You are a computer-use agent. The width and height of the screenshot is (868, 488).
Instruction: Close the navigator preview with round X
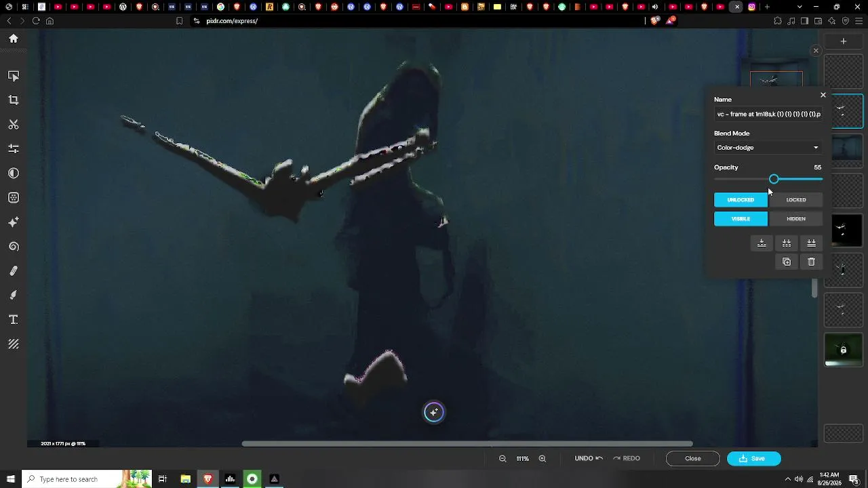[x=816, y=51]
